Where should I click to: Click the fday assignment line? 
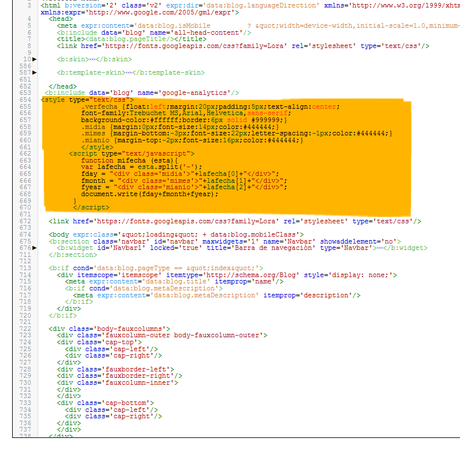pyautogui.click(x=180, y=174)
